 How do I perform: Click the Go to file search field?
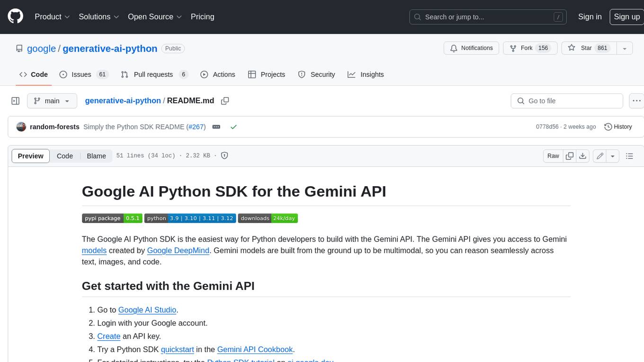click(567, 101)
